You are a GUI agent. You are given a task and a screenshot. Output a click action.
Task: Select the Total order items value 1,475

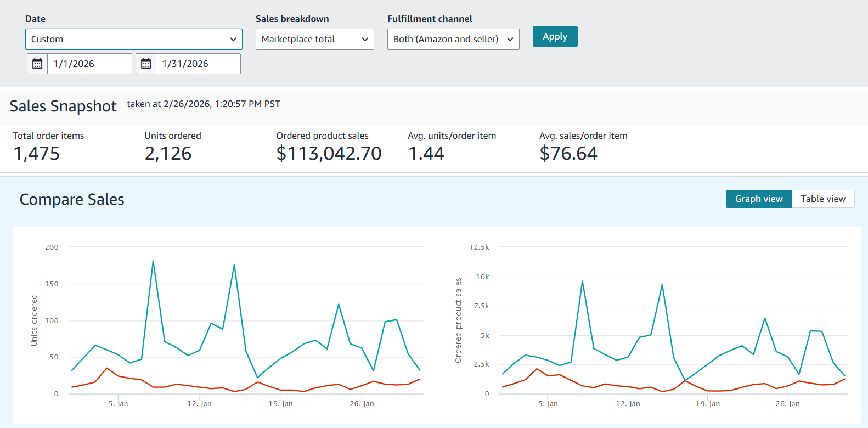pyautogui.click(x=37, y=154)
